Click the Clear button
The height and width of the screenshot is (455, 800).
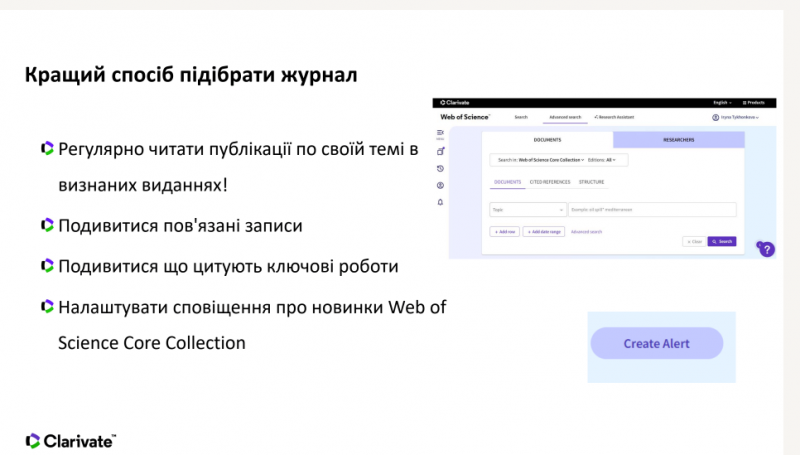click(694, 241)
